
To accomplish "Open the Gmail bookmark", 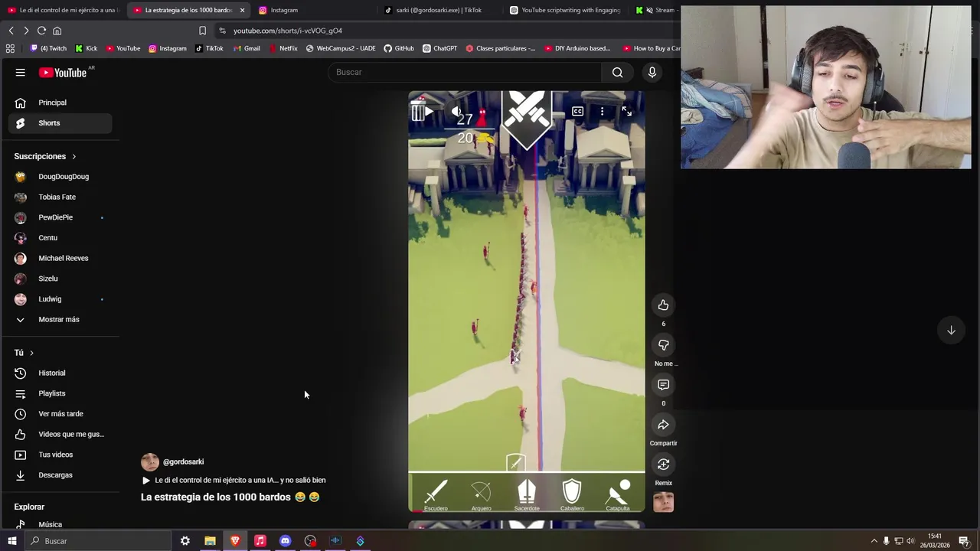I will point(247,48).
